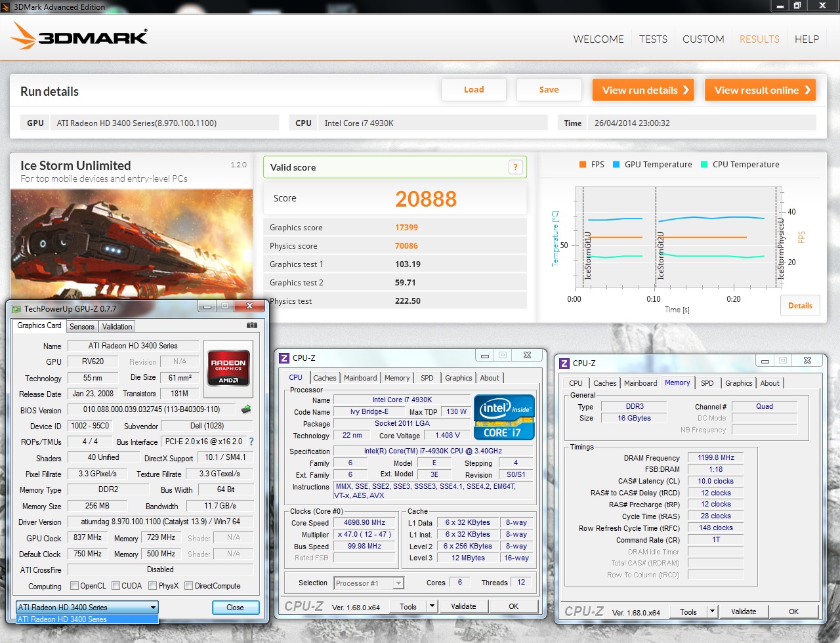Click the Driver Version field in GPU-Z
This screenshot has width=840, height=643.
click(161, 522)
